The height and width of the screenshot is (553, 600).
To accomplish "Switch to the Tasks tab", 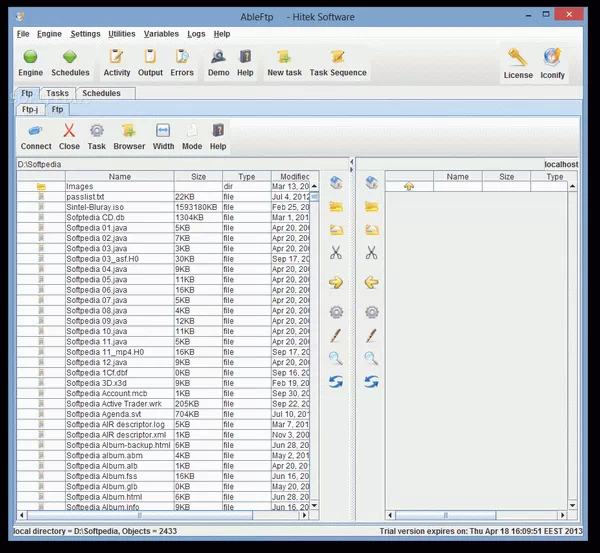I will tap(57, 93).
